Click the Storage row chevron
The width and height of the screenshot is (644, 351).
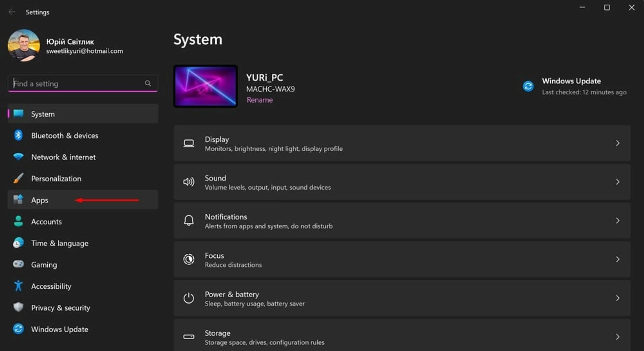pos(618,337)
